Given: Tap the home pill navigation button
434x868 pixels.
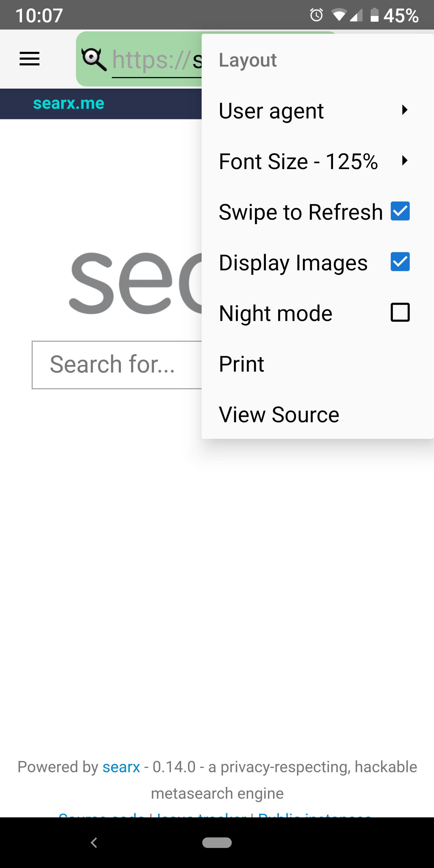Looking at the screenshot, I should pyautogui.click(x=217, y=842).
